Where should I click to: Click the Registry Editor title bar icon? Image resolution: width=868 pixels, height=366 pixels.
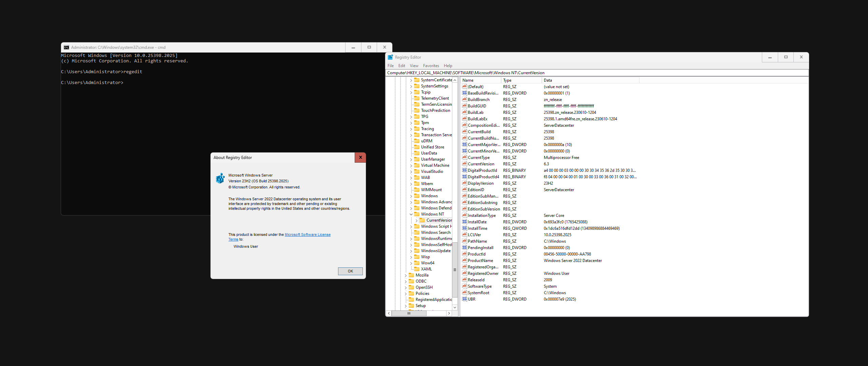pos(390,57)
